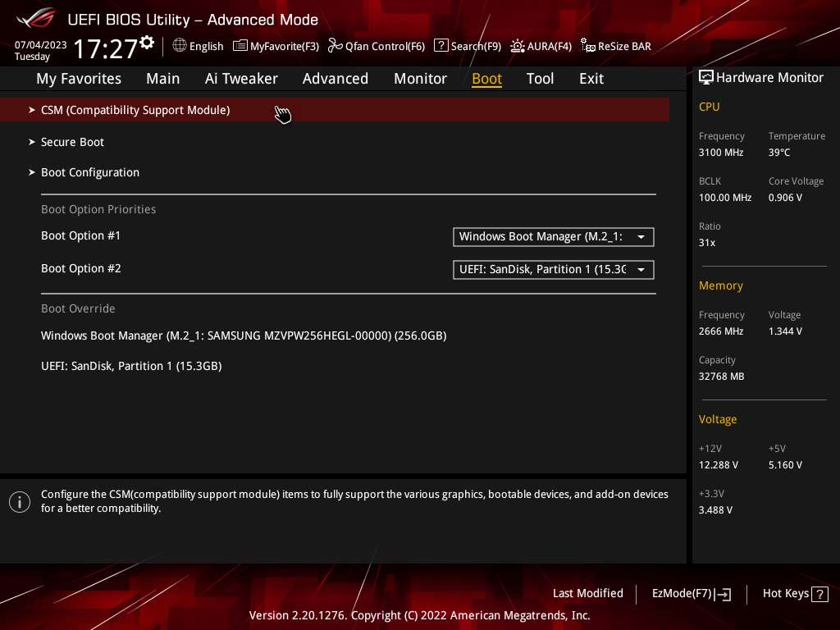Click the 5.160 V value
Image resolution: width=840 pixels, height=630 pixels.
click(785, 465)
